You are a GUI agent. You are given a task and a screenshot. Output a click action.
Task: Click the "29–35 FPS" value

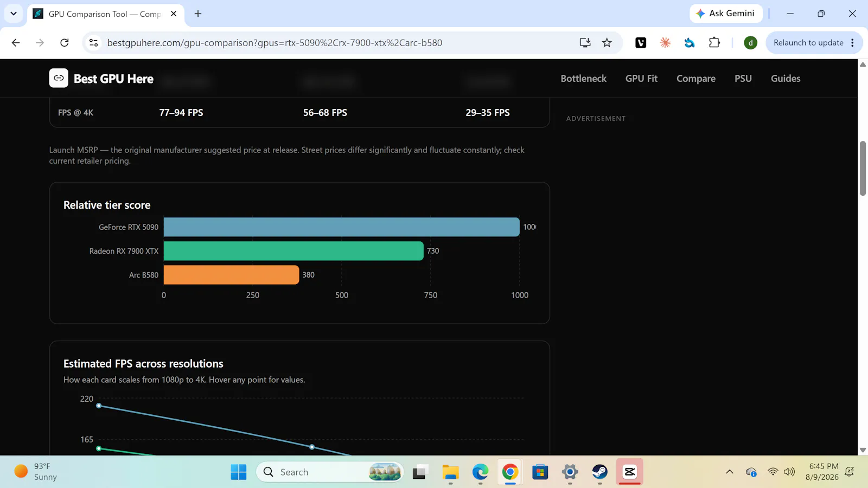(x=488, y=113)
